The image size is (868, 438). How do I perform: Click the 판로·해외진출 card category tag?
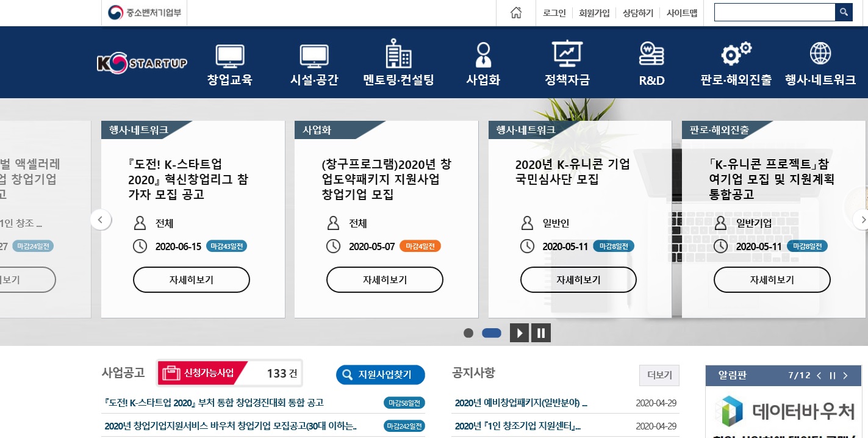tap(719, 130)
